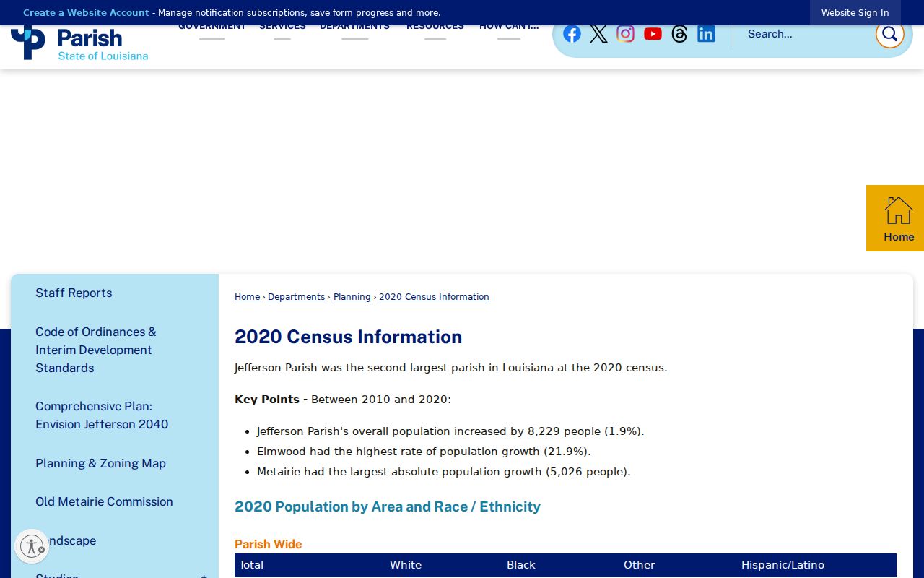The height and width of the screenshot is (578, 924).
Task: Click the Planning breadcrumb link
Action: (352, 297)
